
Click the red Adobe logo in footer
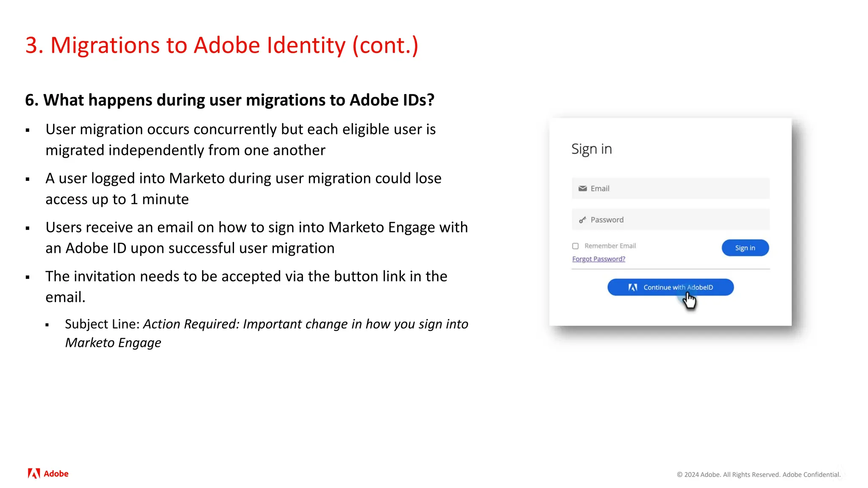tap(48, 474)
